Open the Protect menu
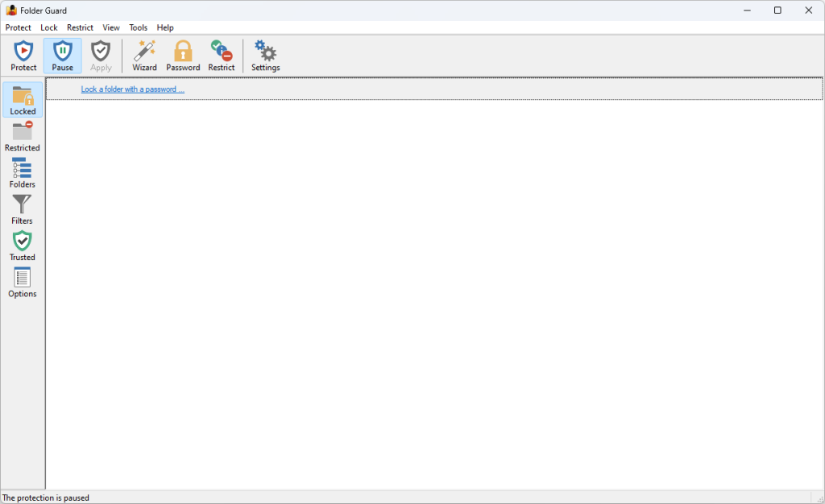Image resolution: width=825 pixels, height=504 pixels. pyautogui.click(x=18, y=27)
